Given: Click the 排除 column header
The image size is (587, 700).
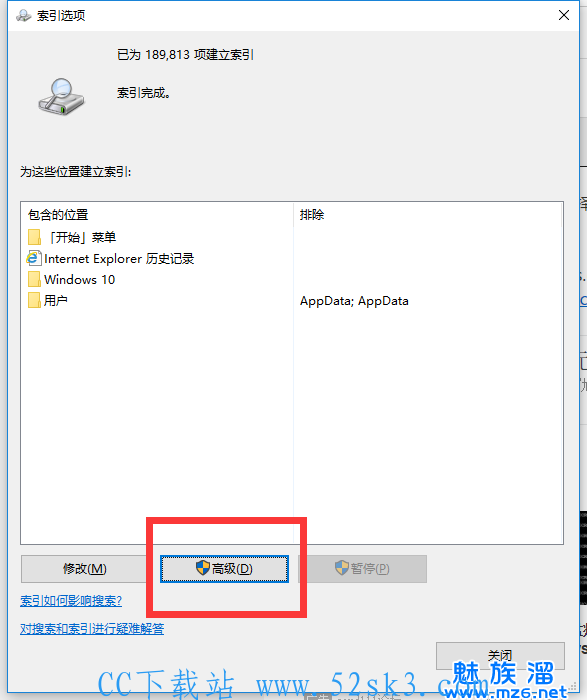Looking at the screenshot, I should (312, 215).
